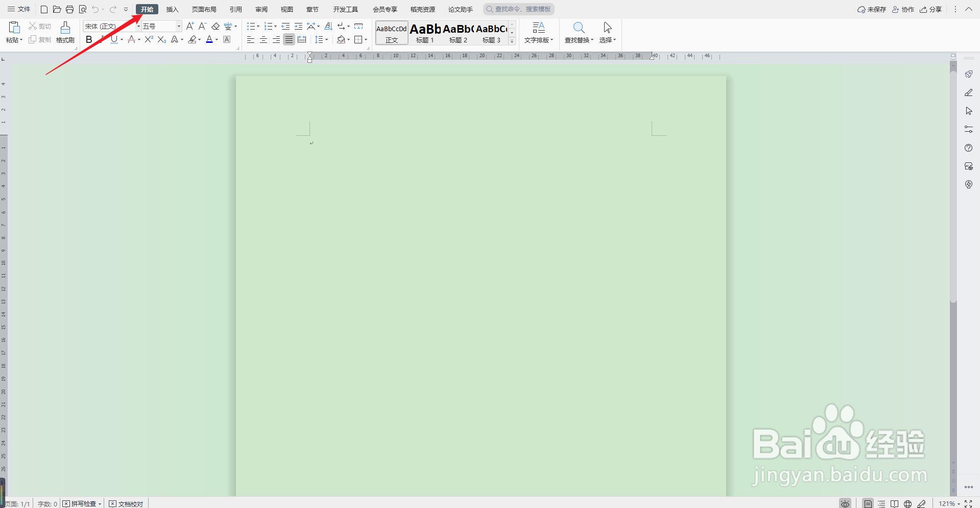Apply distributed alignment
Viewport: 980px width, 508px height.
click(302, 39)
